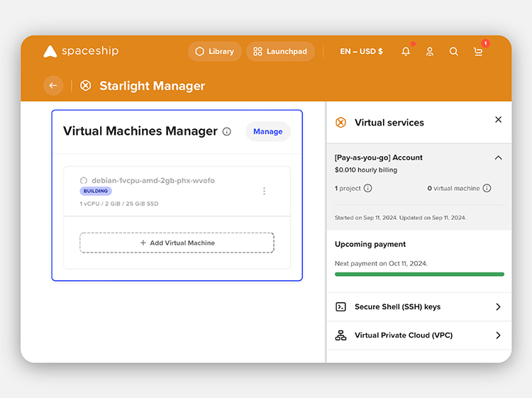Show info for 0 virtual machine
This screenshot has width=532, height=398.
point(487,188)
